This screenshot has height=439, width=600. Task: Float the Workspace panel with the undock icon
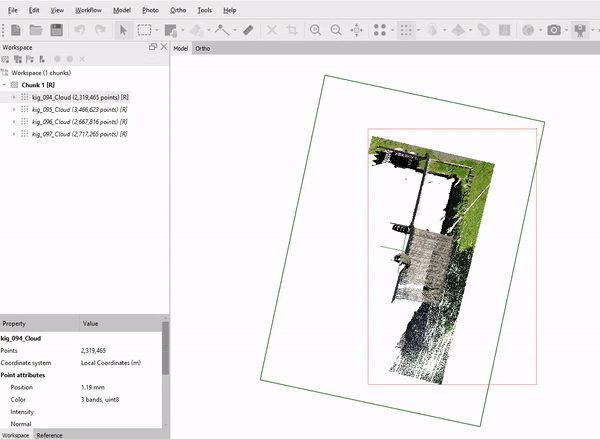(153, 47)
